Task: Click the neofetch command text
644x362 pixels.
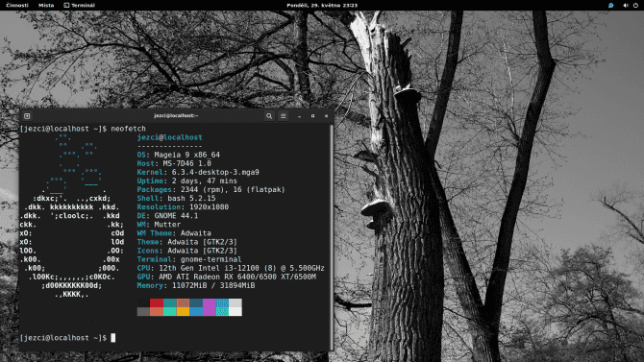Action: pos(128,129)
